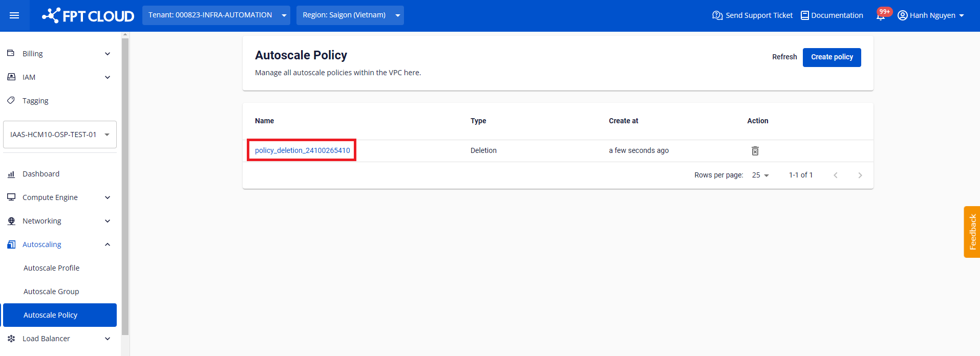Open the Tenant selection dropdown
980x356 pixels.
click(216, 15)
